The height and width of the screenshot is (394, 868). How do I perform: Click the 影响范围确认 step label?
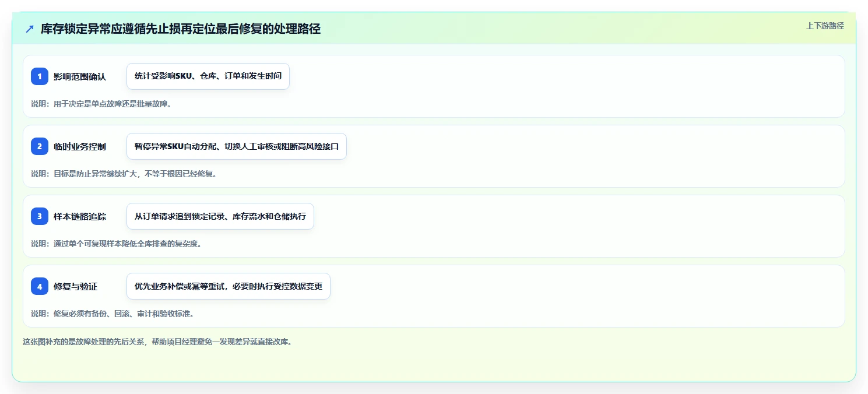(x=80, y=76)
